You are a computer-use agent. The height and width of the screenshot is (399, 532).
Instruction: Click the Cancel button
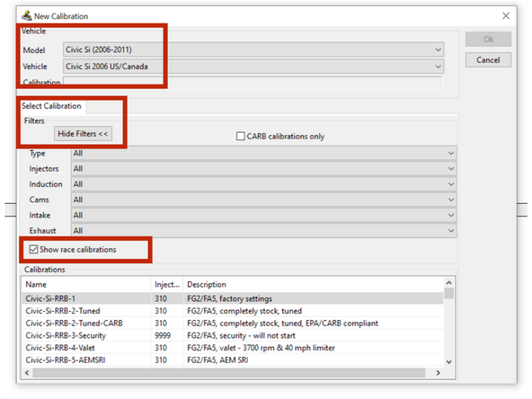click(x=488, y=59)
